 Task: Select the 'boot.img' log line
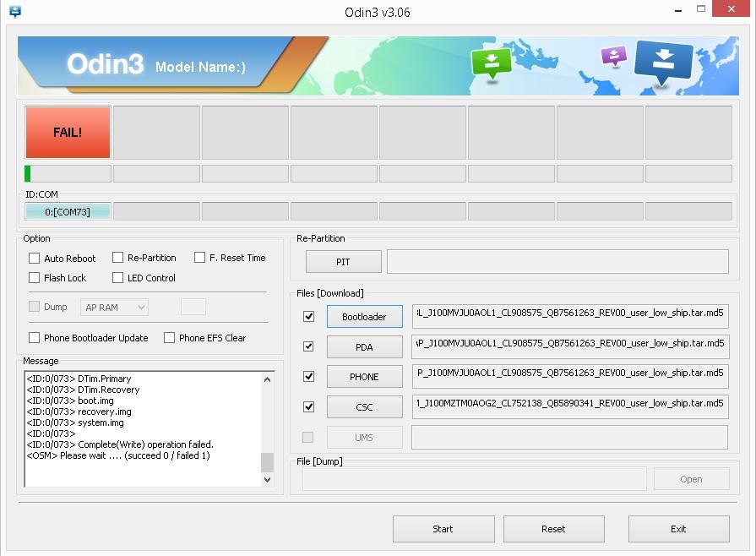[70, 401]
